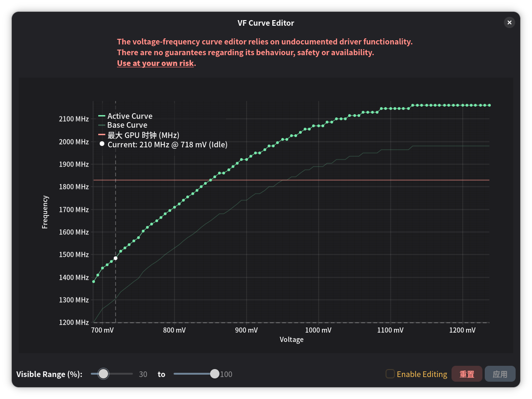Click the Base Curve legend marker
532x399 pixels.
click(x=102, y=125)
